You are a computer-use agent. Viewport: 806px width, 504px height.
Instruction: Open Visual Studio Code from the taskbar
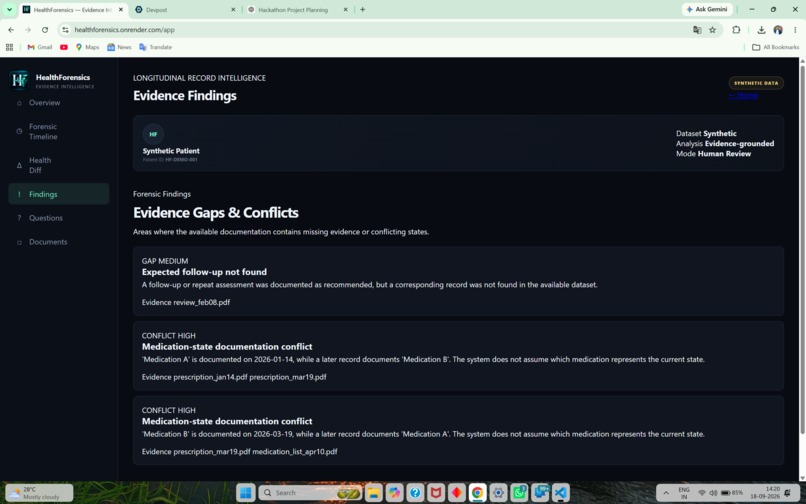click(561, 493)
